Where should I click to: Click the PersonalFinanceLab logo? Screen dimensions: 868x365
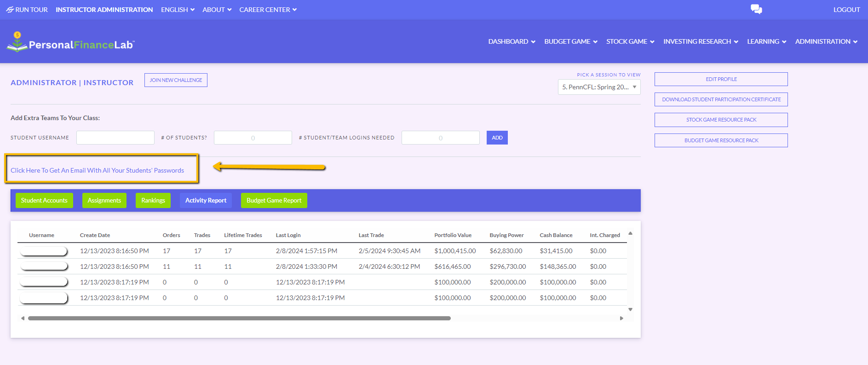(x=70, y=42)
